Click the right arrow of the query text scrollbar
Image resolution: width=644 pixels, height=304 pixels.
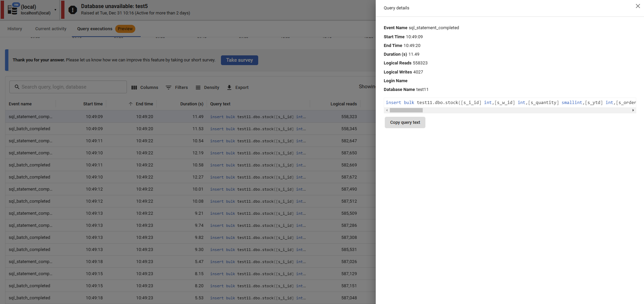[633, 110]
